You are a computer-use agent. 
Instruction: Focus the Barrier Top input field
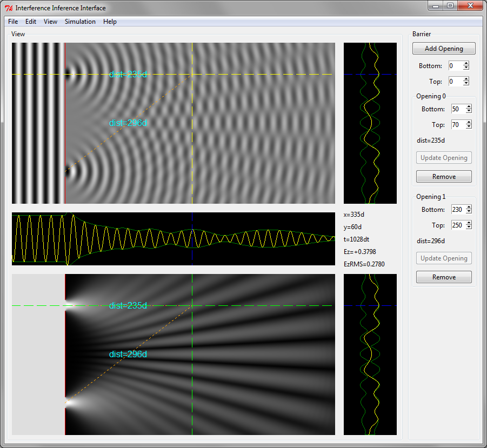click(456, 82)
